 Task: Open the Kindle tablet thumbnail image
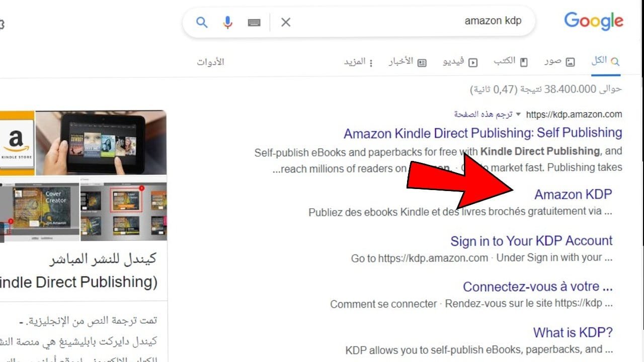[x=101, y=142]
